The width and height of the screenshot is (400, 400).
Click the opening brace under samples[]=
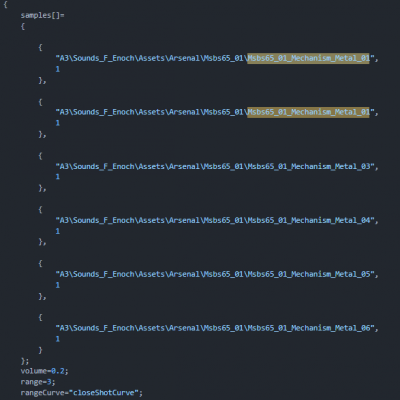(23, 26)
